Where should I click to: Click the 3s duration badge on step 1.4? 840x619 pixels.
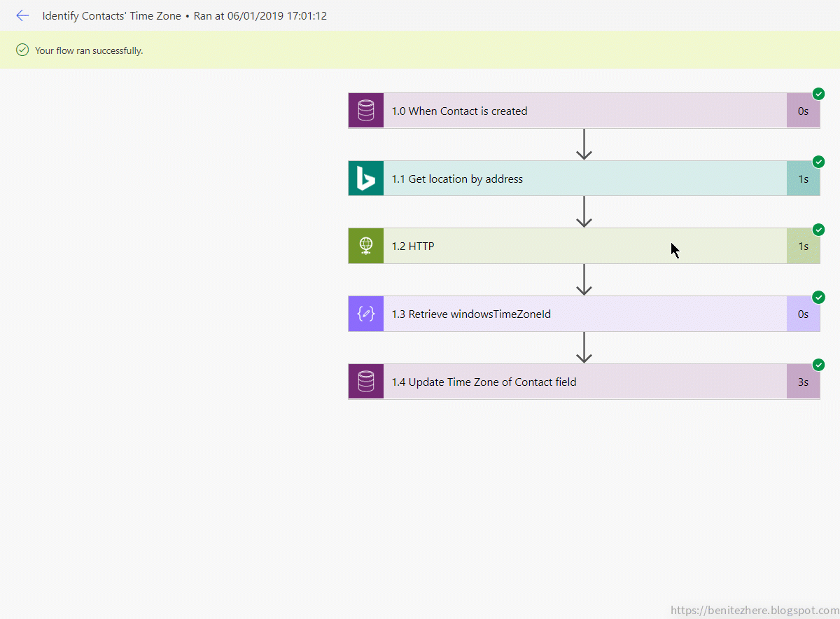pyautogui.click(x=804, y=382)
